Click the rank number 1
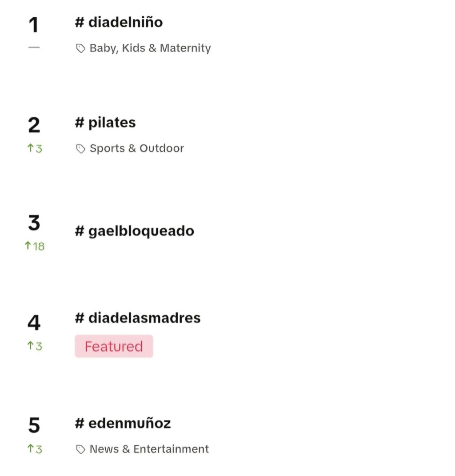 click(x=34, y=25)
